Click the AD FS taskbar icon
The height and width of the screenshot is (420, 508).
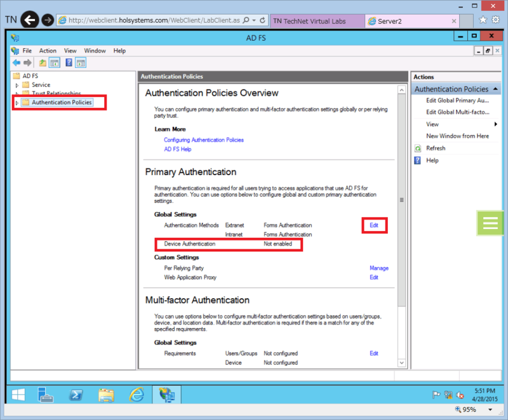point(167,395)
